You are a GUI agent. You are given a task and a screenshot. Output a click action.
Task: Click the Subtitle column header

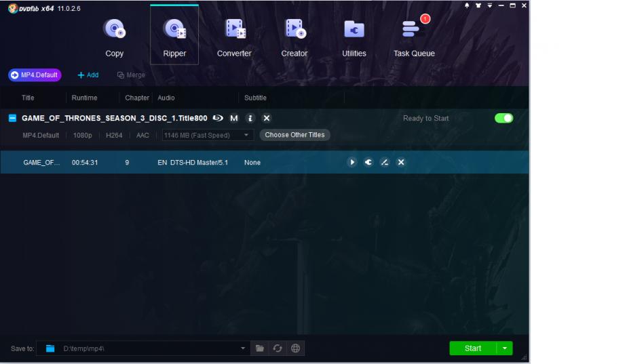(x=255, y=98)
